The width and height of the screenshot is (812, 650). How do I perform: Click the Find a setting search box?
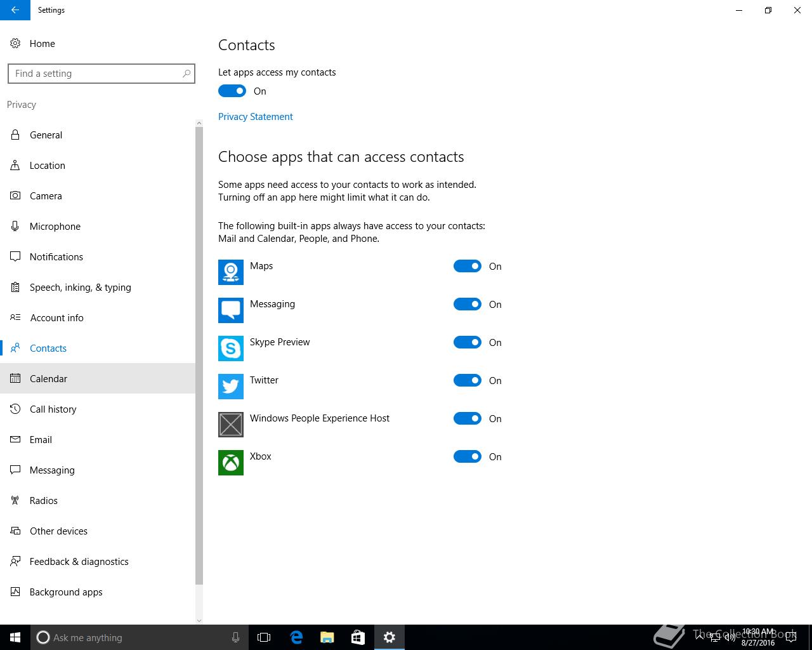coord(101,74)
